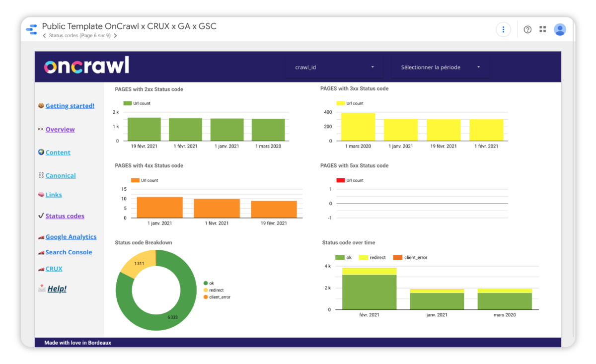
Task: Open the Status codes page selector
Action: click(79, 36)
